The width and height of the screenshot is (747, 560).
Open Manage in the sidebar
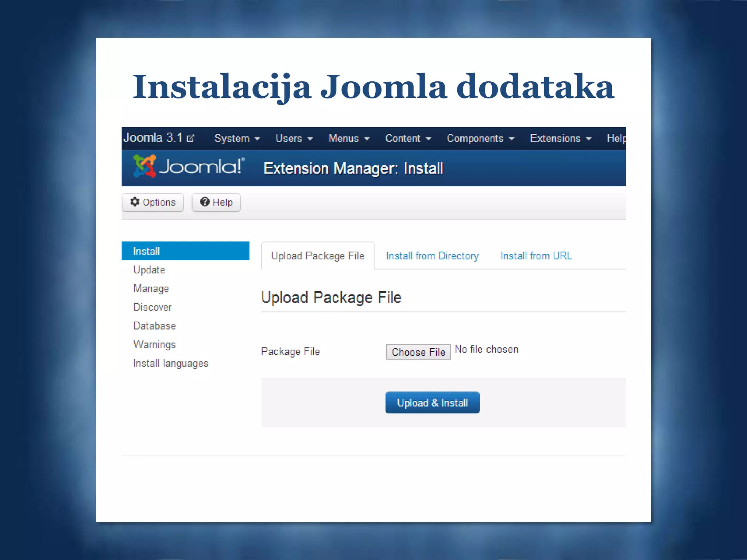coord(151,288)
